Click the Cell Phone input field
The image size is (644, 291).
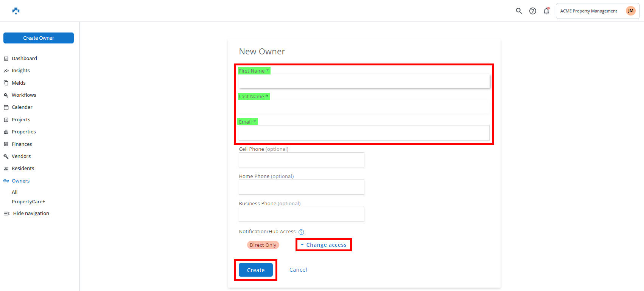click(301, 160)
